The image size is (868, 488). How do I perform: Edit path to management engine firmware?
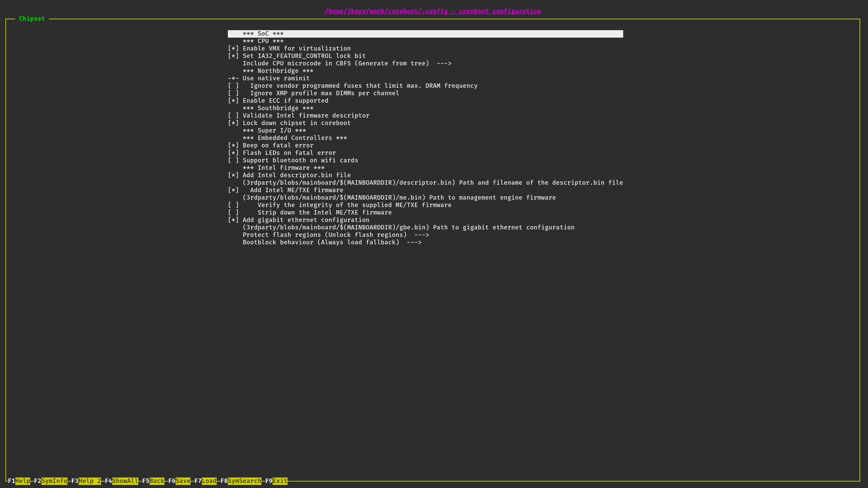[x=399, y=198]
